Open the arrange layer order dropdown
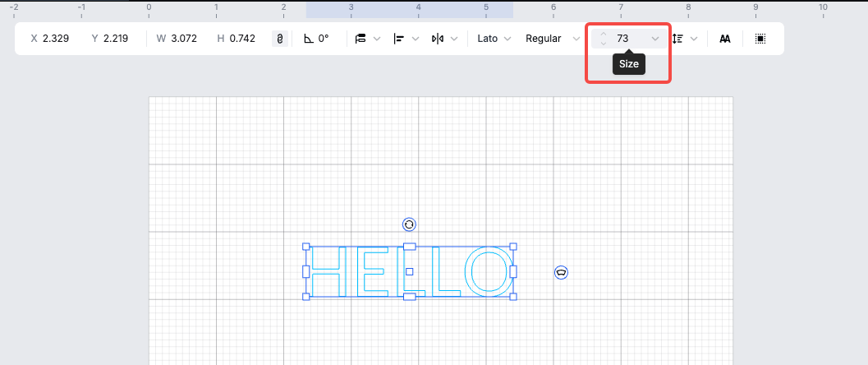868x365 pixels. pos(377,39)
